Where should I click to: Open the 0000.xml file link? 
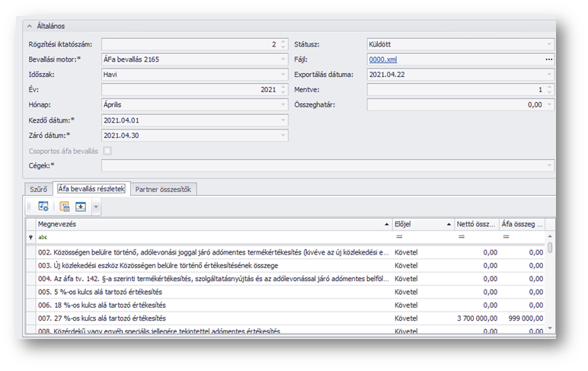pos(382,59)
